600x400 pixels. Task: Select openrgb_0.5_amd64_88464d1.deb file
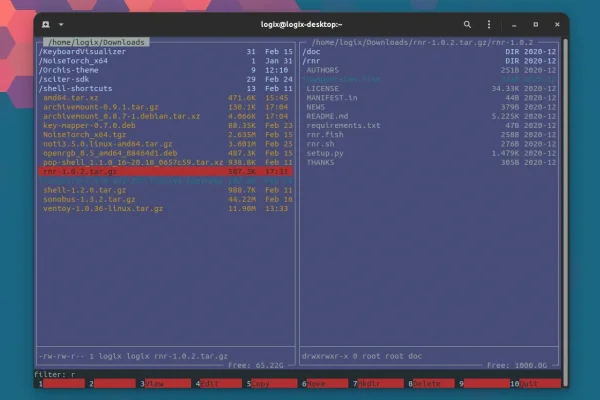point(165,153)
